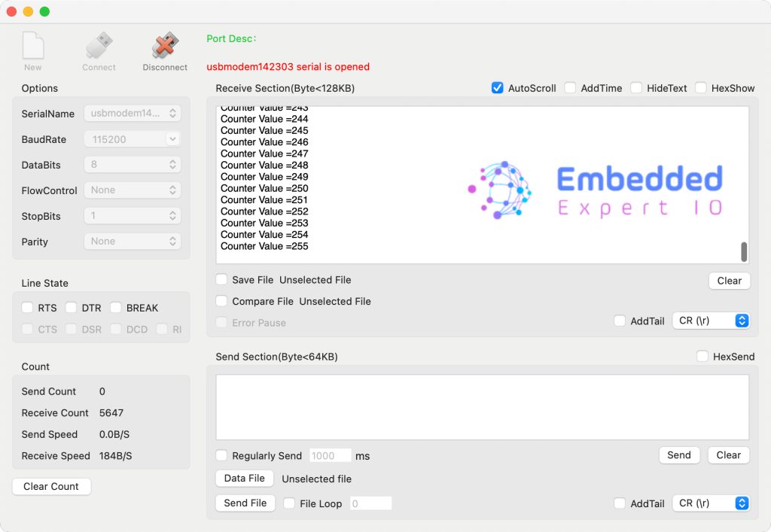Click the Disconnect USB icon
Screen dimensions: 771x532
coord(165,47)
